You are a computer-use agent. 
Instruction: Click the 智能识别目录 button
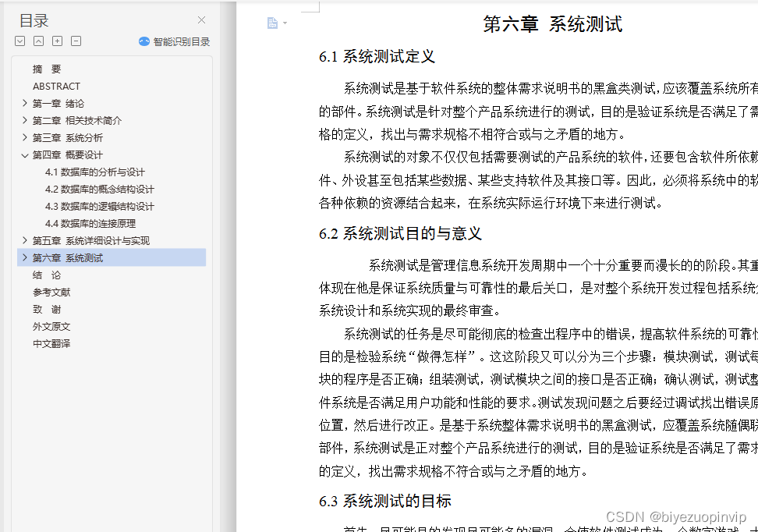click(x=174, y=41)
